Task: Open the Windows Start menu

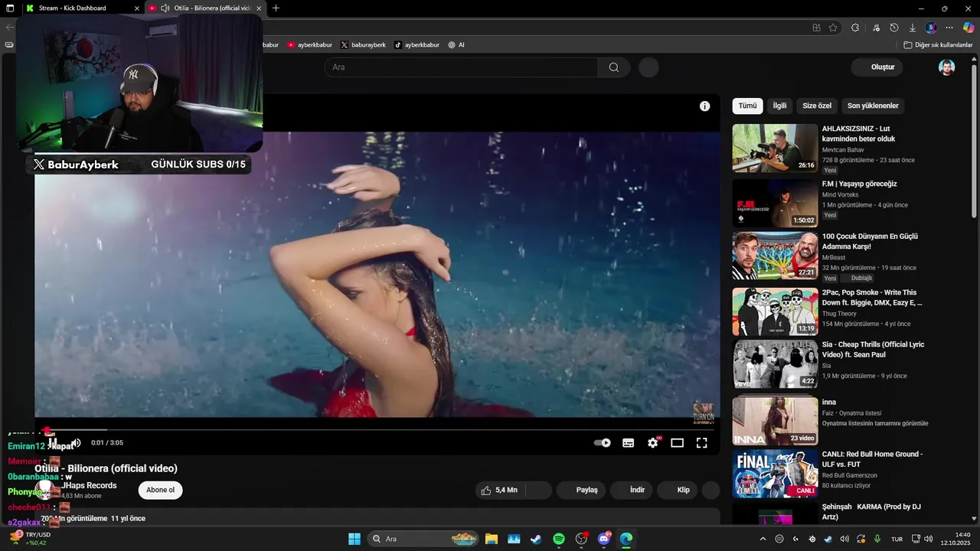Action: point(354,539)
